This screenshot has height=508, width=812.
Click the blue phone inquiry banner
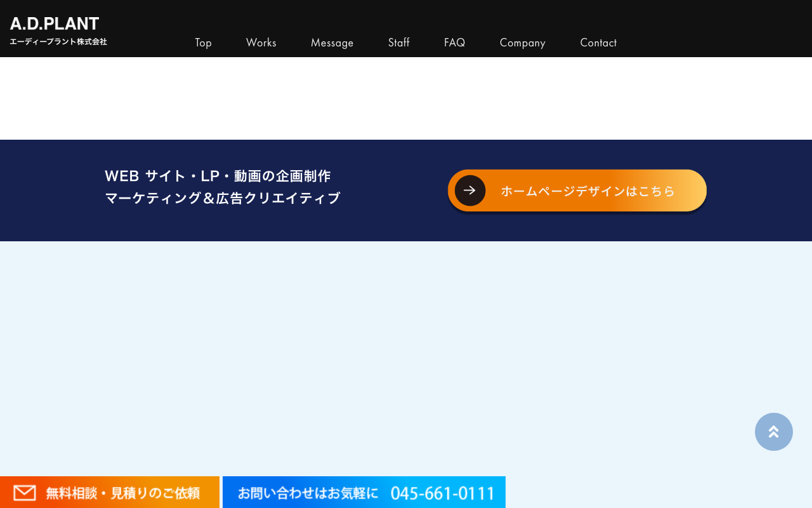tap(364, 491)
